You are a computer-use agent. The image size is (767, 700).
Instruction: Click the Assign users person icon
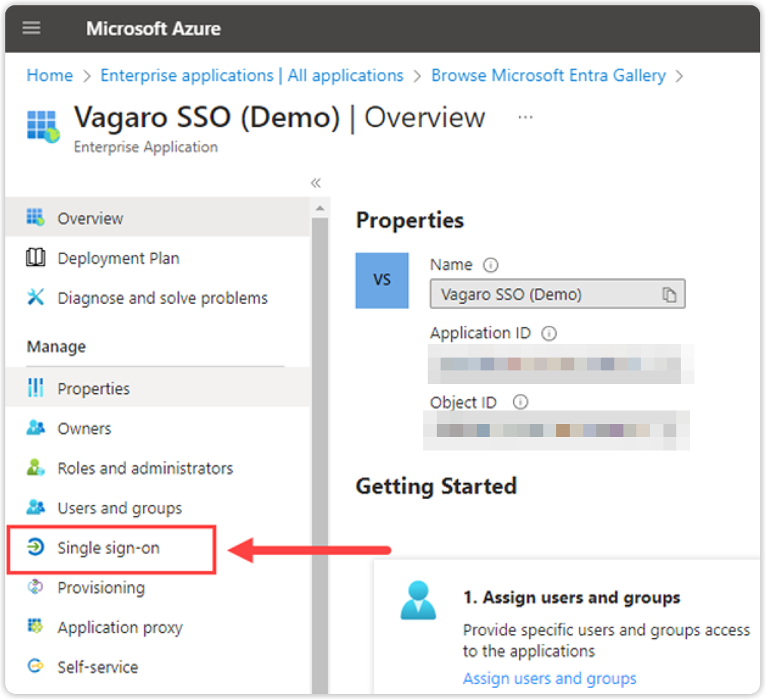click(418, 600)
